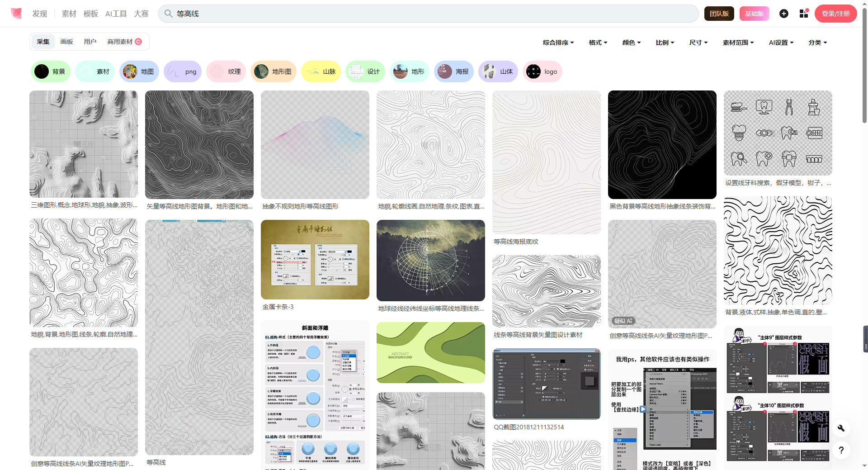The height and width of the screenshot is (470, 868).
Task: Open the dental line icons thumbnail
Action: (x=778, y=133)
